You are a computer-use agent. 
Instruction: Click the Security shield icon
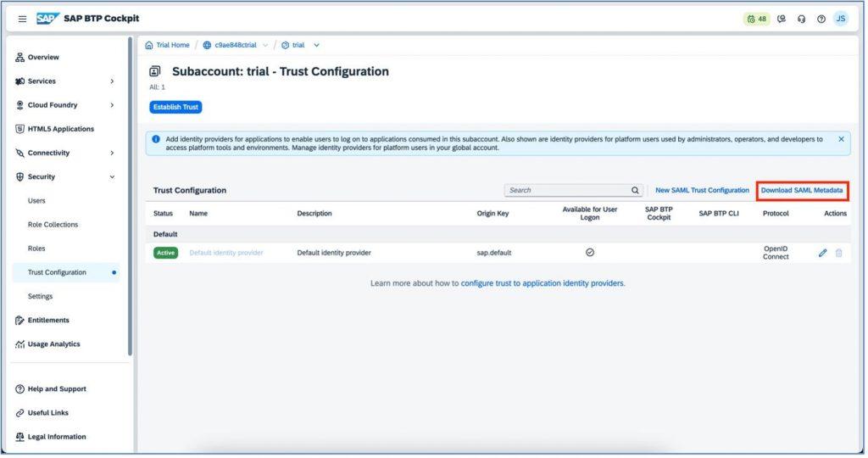click(x=20, y=177)
